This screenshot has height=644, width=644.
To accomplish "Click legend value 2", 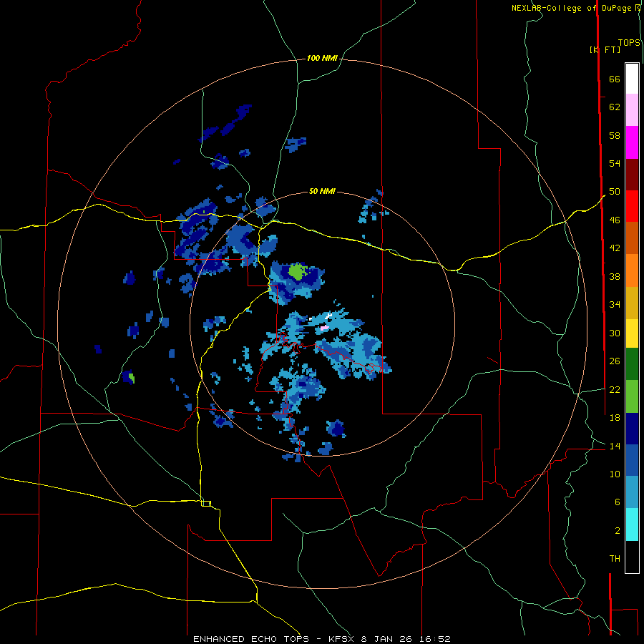I will 618,531.
